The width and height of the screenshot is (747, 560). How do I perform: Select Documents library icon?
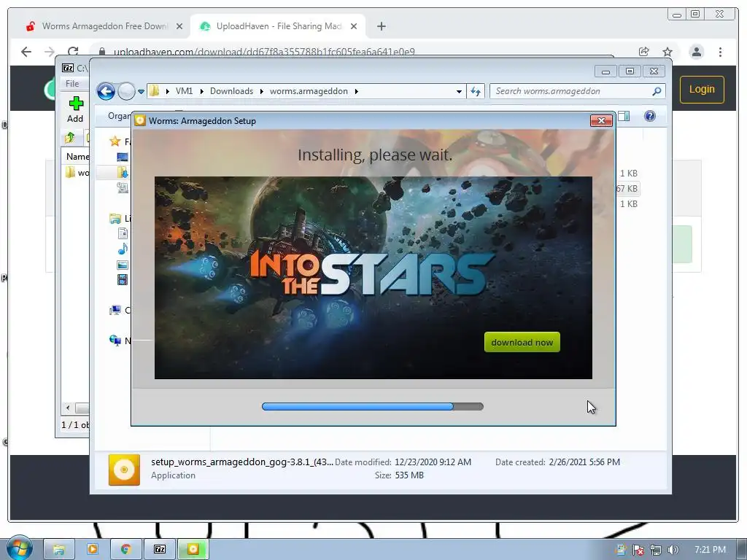click(123, 233)
